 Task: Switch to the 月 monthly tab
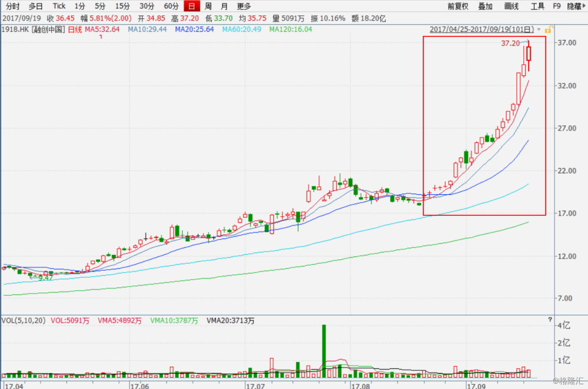point(224,6)
